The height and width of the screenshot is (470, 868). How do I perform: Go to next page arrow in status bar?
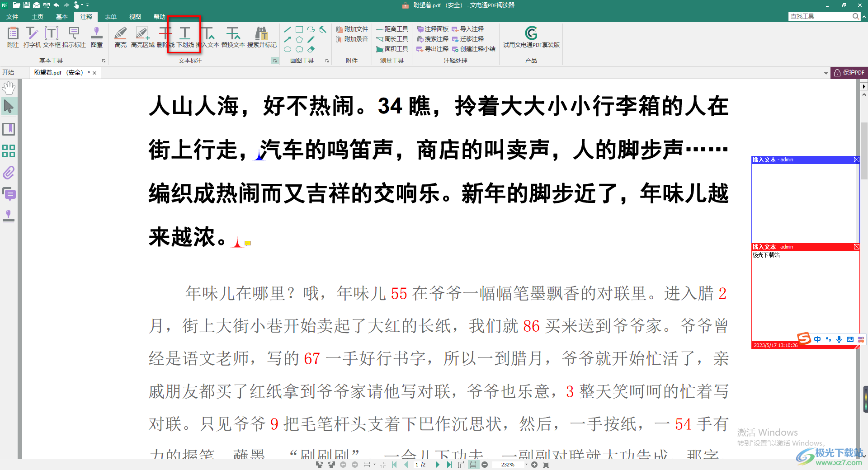coord(437,465)
